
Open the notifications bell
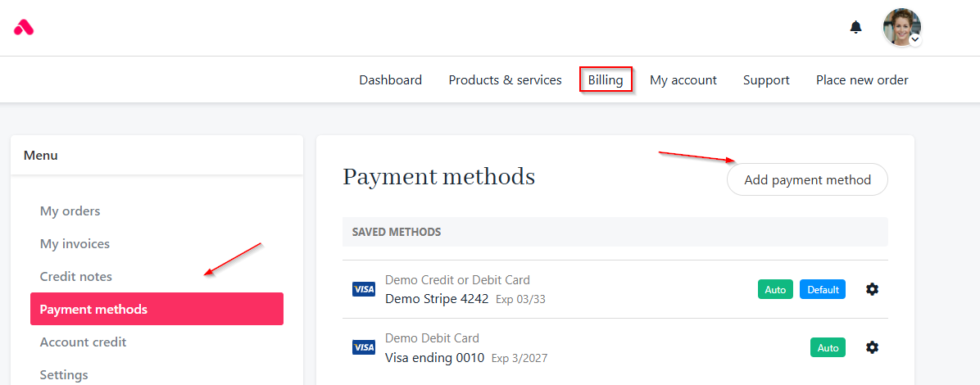coord(855,27)
